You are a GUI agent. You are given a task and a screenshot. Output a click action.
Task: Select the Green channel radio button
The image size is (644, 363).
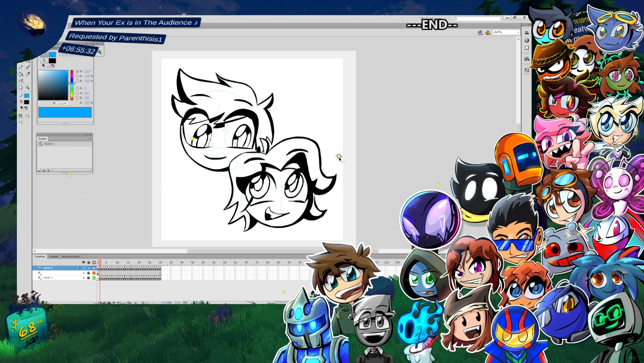point(77,93)
